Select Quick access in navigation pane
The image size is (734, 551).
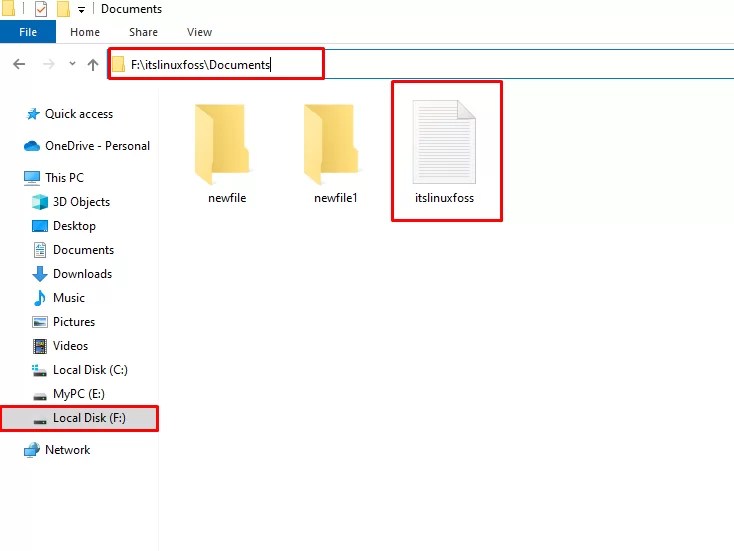(x=79, y=114)
